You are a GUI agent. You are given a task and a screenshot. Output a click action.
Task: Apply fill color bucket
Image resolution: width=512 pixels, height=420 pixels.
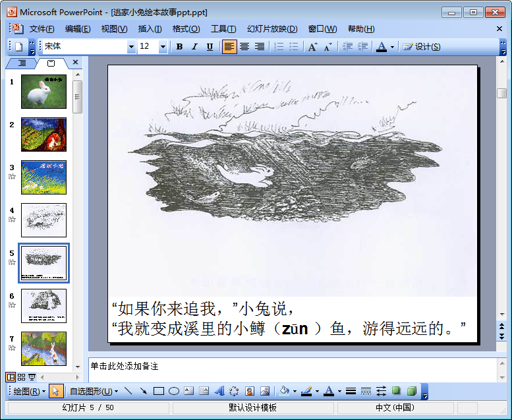click(285, 391)
